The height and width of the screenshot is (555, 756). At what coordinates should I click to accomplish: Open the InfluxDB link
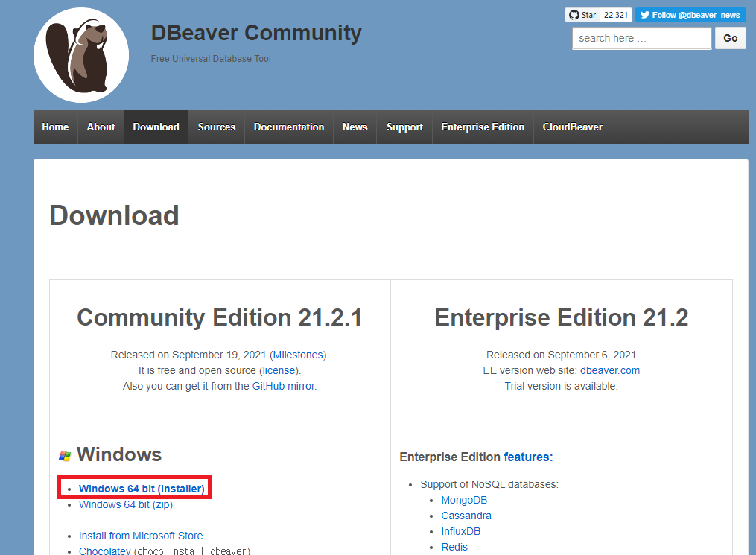point(461,531)
